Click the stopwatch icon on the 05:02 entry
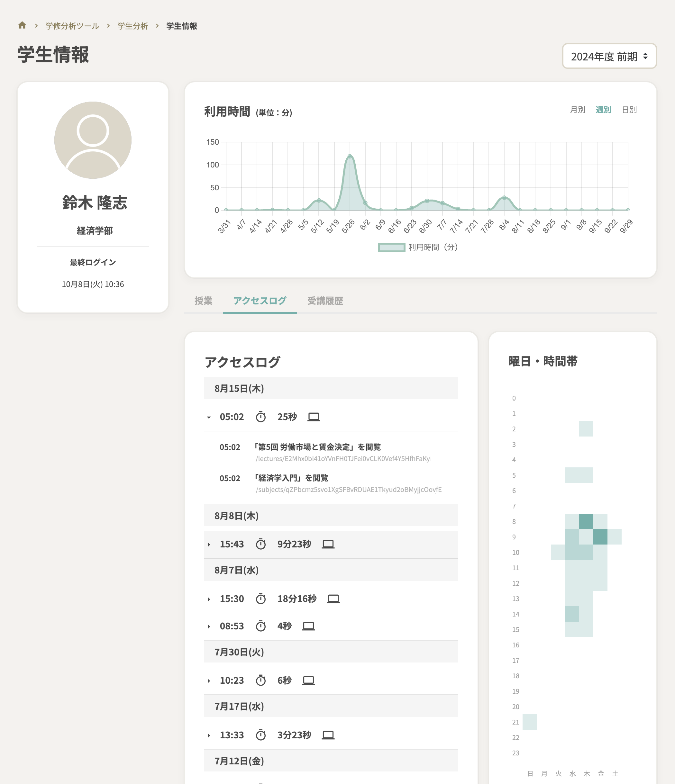This screenshot has width=675, height=784. [261, 417]
